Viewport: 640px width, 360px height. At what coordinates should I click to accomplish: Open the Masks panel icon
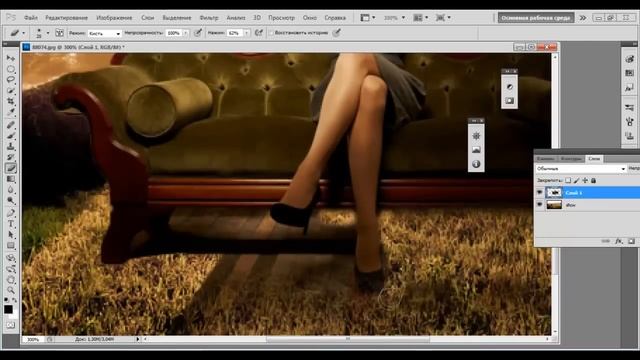(x=509, y=100)
